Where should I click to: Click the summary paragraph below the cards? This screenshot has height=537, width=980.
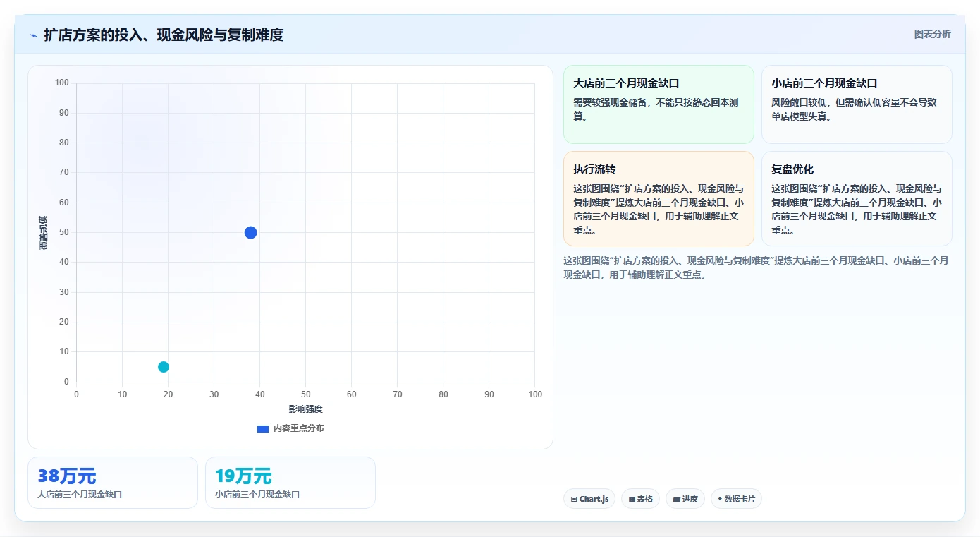757,267
